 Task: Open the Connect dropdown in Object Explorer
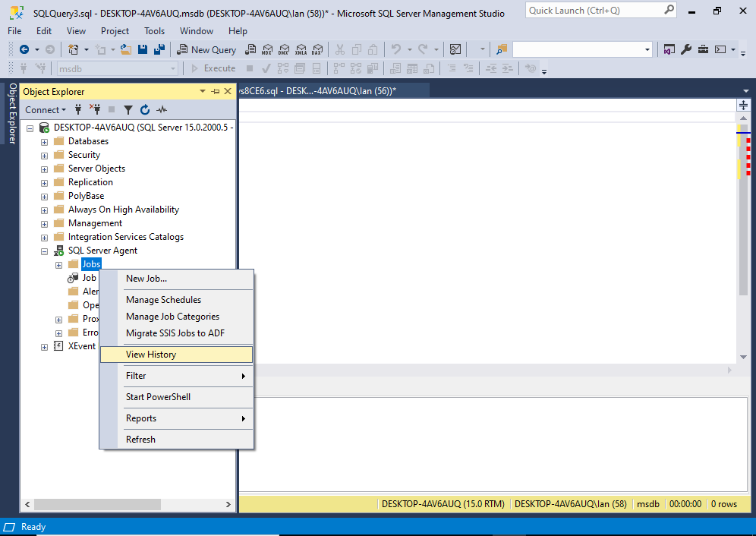[x=46, y=110]
